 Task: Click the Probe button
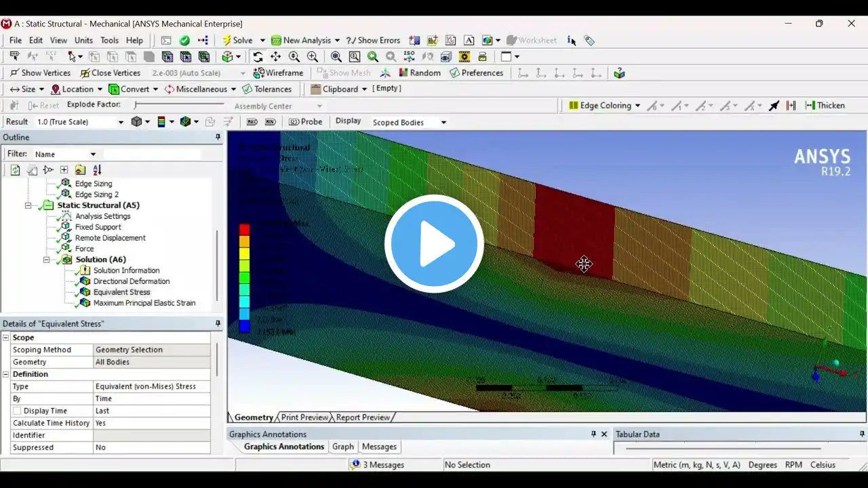point(305,122)
